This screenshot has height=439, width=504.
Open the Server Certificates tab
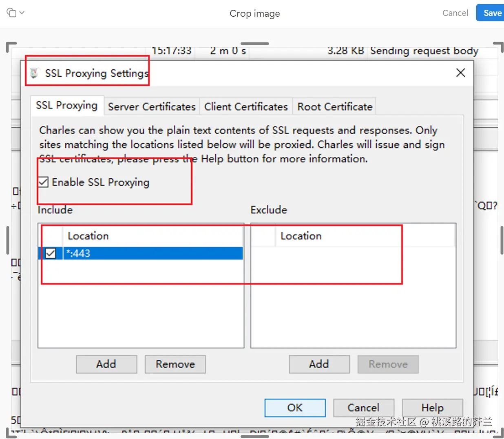[x=152, y=106]
